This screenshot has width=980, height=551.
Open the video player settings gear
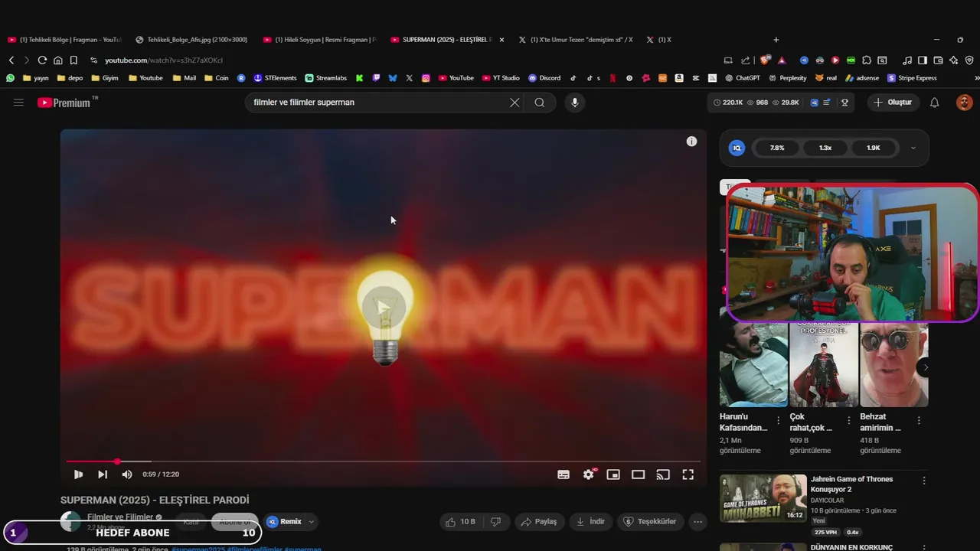pyautogui.click(x=588, y=474)
